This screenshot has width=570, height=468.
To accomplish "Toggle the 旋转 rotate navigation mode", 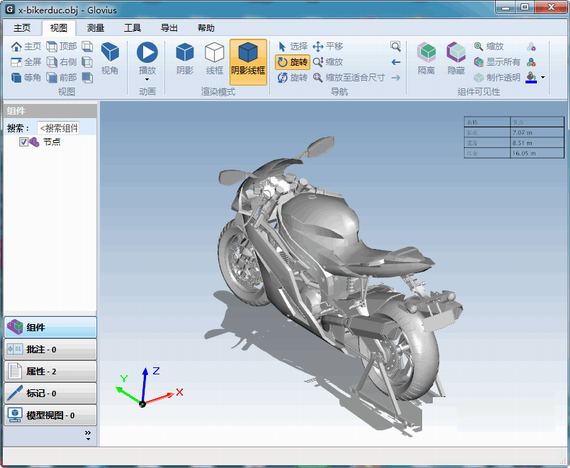I will [292, 62].
